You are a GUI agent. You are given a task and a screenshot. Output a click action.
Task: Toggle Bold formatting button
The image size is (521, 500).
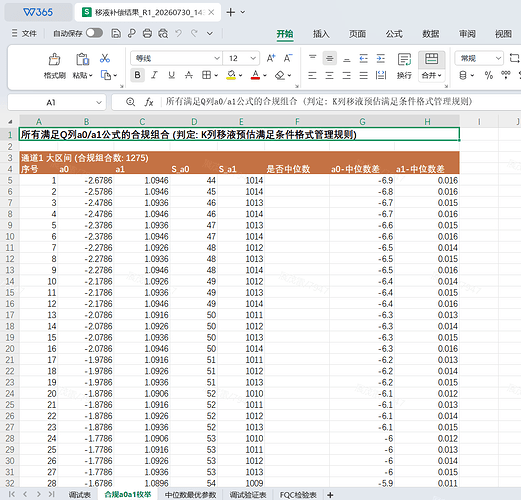click(137, 75)
